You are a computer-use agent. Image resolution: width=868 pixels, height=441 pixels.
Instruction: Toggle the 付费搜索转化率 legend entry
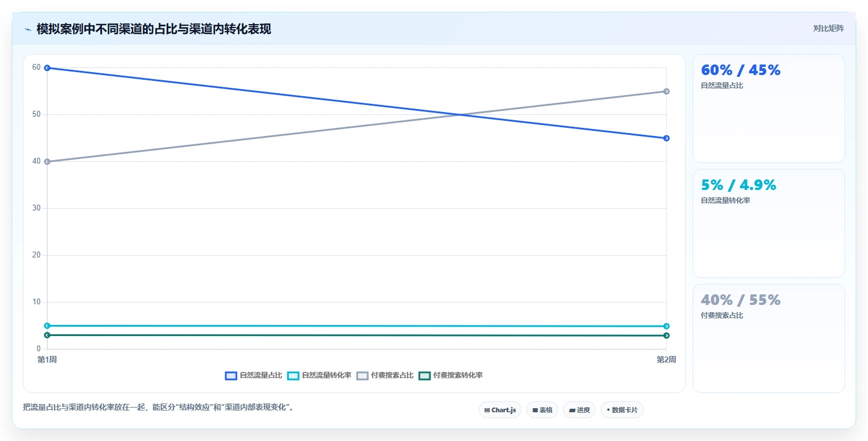pyautogui.click(x=450, y=375)
